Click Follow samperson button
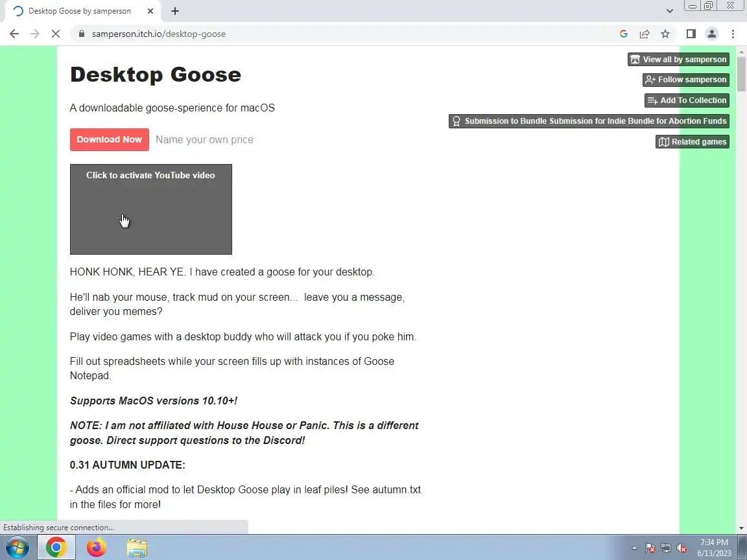Viewport: 747px width, 560px height. pyautogui.click(x=686, y=80)
